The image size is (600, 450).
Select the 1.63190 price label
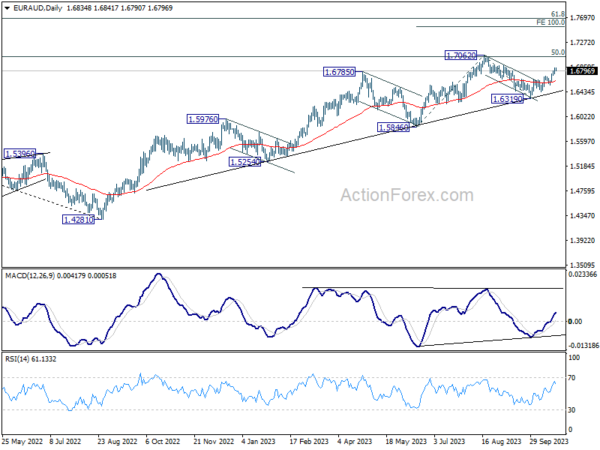tap(507, 99)
